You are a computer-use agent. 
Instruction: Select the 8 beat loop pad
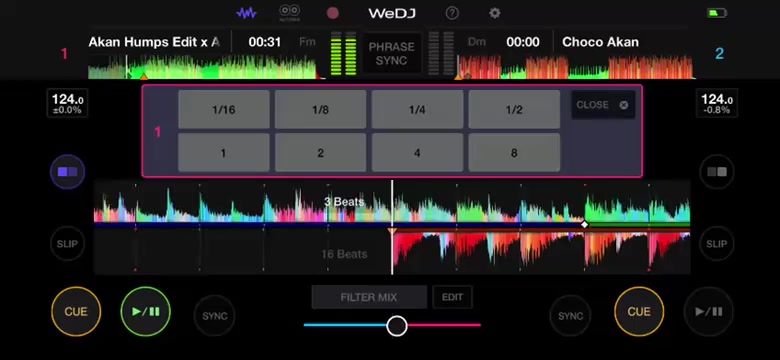(x=514, y=153)
